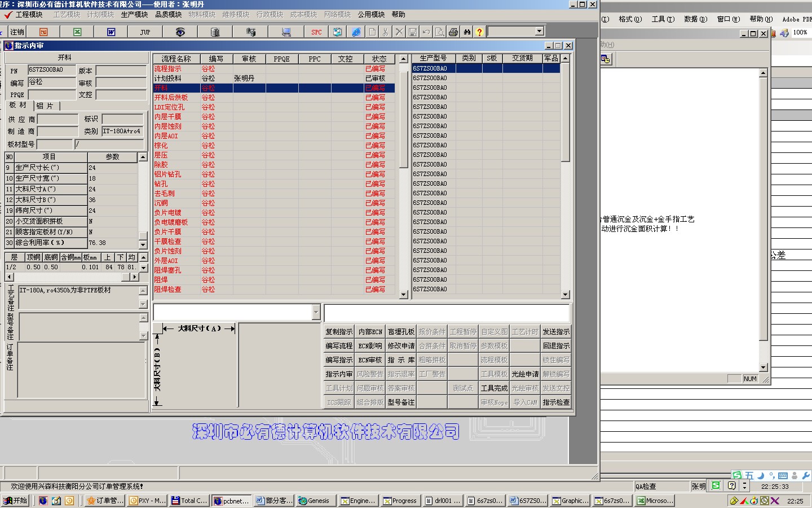
Task: Click the X delete toolbar icon
Action: [399, 32]
